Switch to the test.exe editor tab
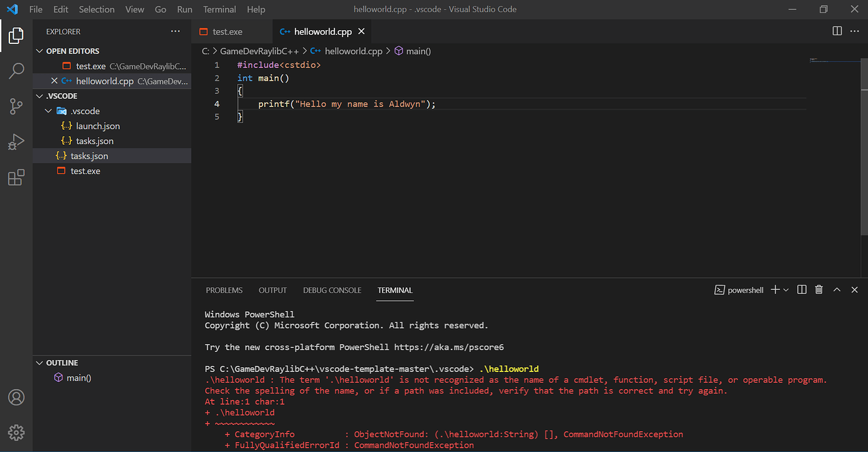Screen dimensions: 868x452 227,31
